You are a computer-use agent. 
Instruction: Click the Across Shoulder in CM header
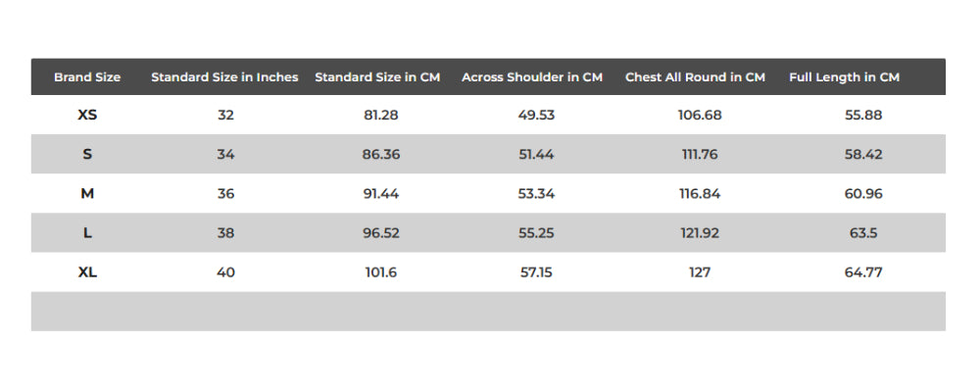point(532,76)
